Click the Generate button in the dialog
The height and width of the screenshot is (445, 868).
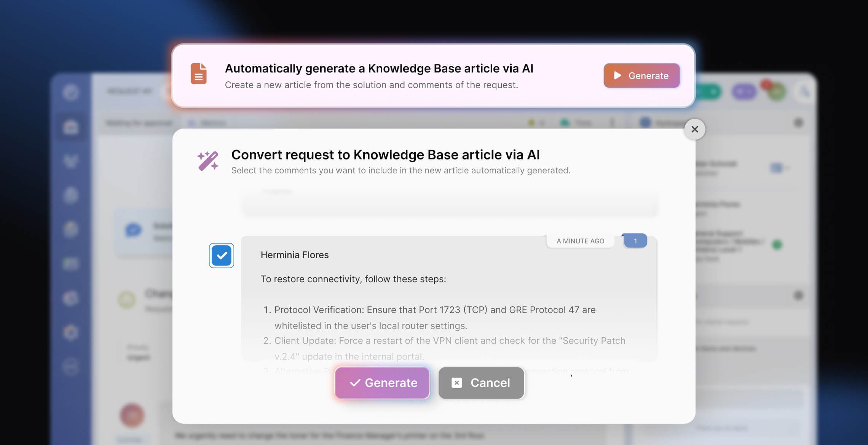point(382,383)
